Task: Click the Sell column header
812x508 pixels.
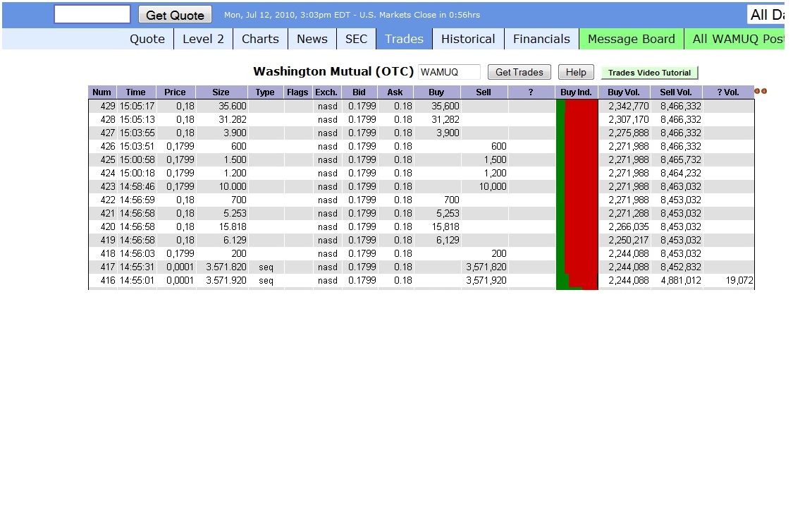Action: coord(483,92)
